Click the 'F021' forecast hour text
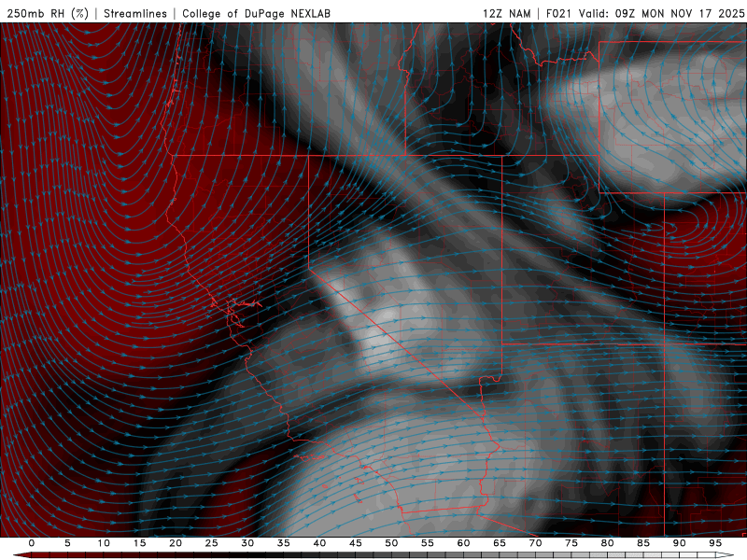The width and height of the screenshot is (747, 560). [558, 13]
